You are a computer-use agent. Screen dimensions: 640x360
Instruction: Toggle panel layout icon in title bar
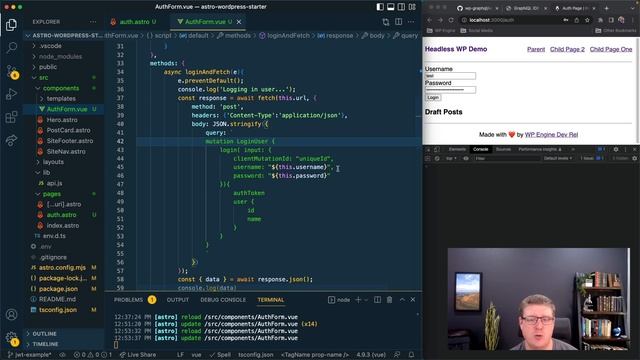tap(391, 7)
